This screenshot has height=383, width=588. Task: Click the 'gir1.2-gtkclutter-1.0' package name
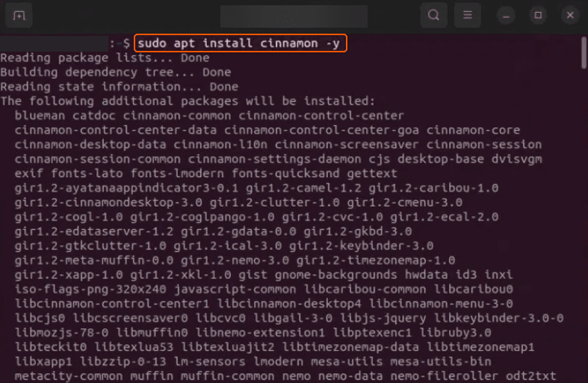[x=90, y=246]
